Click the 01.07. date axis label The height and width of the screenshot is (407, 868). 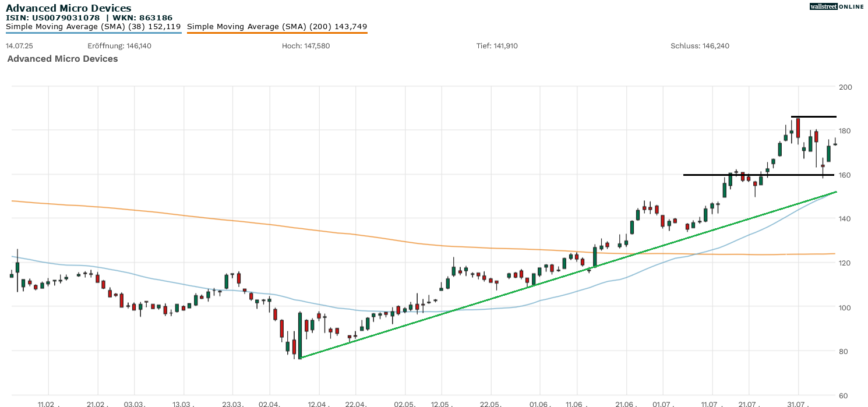(x=662, y=404)
